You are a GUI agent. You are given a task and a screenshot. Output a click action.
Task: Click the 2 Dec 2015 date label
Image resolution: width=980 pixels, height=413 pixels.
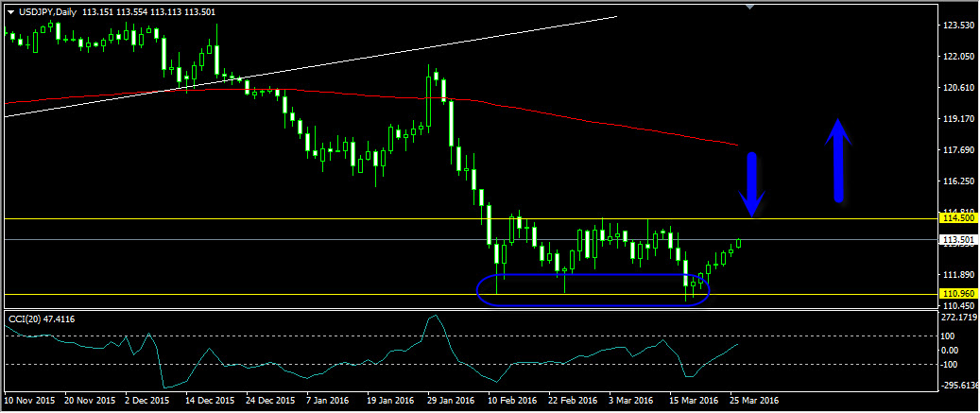tap(147, 399)
